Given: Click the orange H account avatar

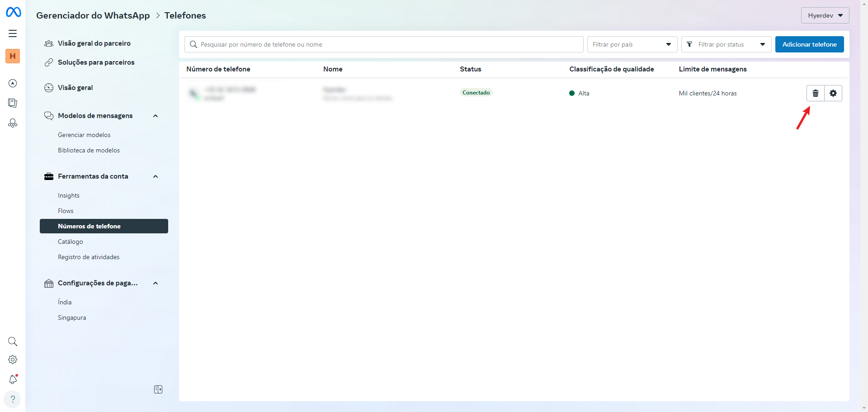Looking at the screenshot, I should 13,56.
